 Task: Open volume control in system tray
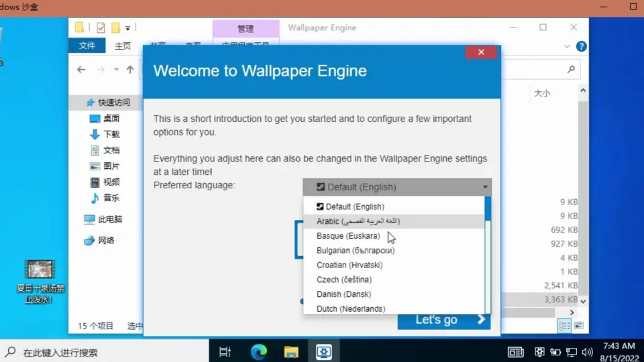pyautogui.click(x=588, y=352)
